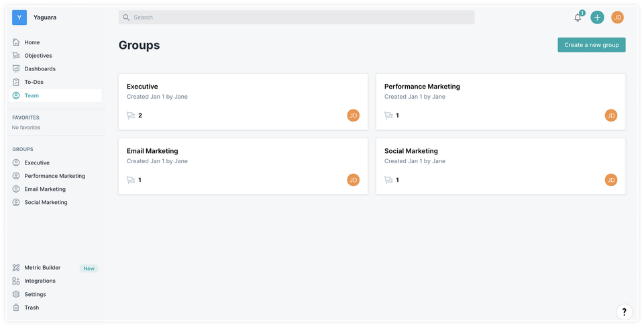Select Performance Marketing group in sidebar
The height and width of the screenshot is (327, 644).
click(x=54, y=176)
